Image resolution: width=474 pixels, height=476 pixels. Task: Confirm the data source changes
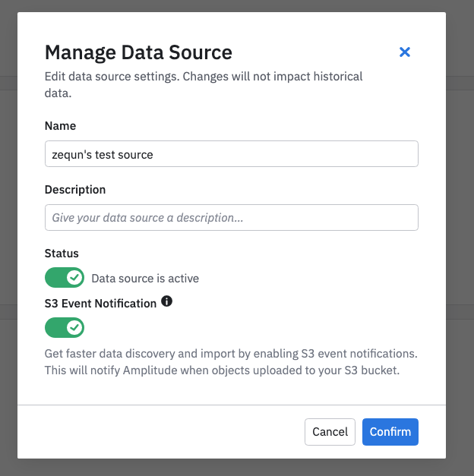click(x=390, y=432)
